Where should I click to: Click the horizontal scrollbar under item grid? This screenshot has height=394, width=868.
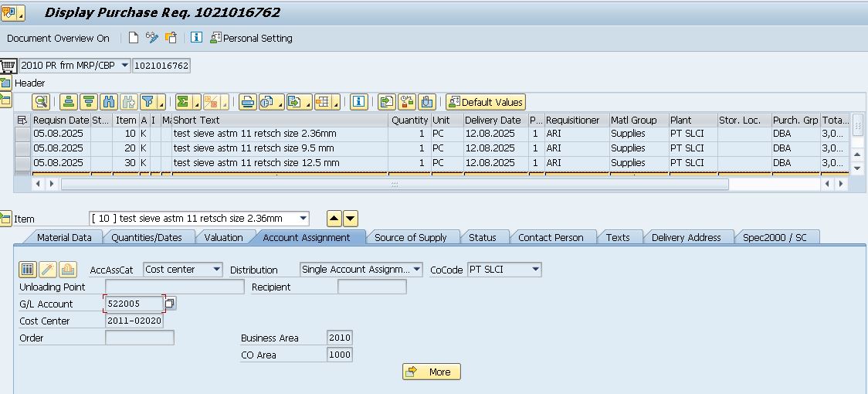pyautogui.click(x=394, y=183)
